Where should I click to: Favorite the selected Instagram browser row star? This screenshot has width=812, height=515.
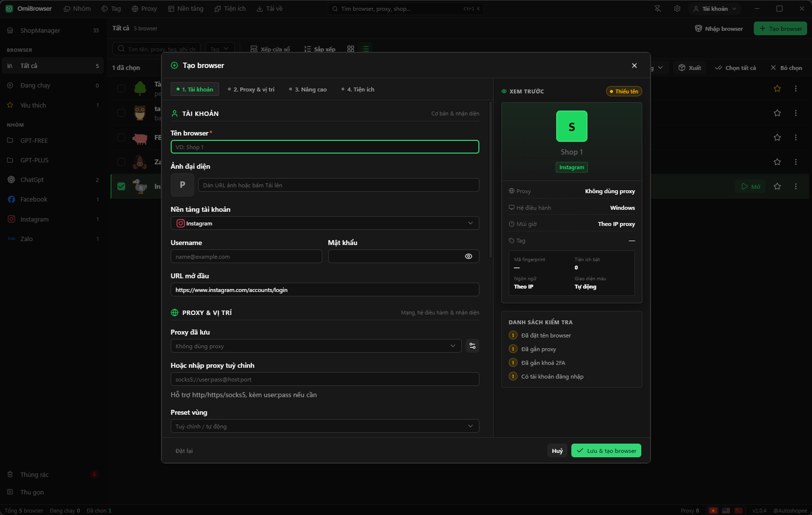pos(777,186)
